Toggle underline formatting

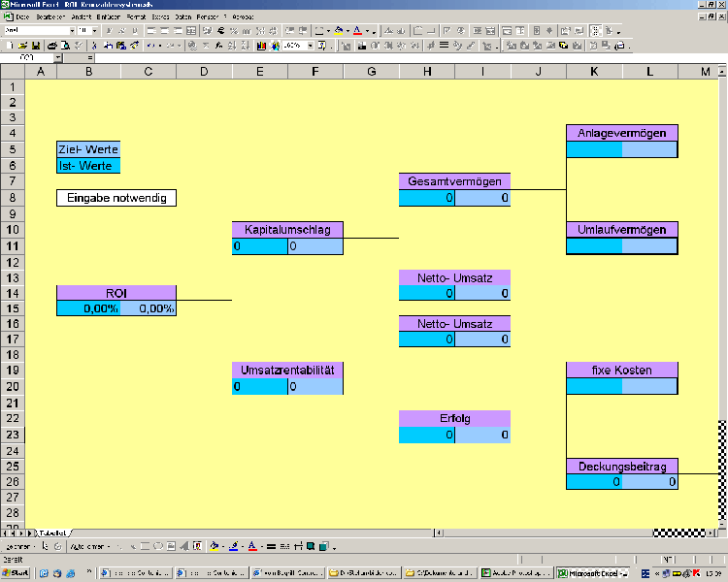(x=135, y=31)
